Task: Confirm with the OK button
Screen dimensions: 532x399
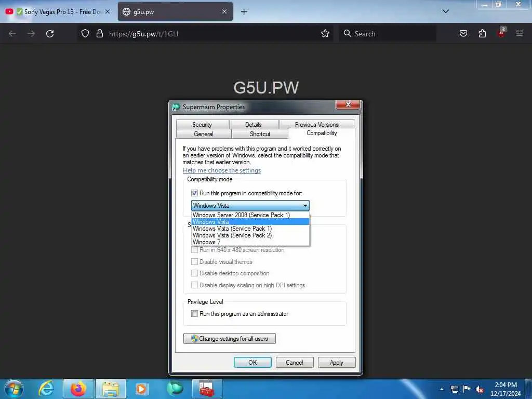Action: click(x=252, y=362)
